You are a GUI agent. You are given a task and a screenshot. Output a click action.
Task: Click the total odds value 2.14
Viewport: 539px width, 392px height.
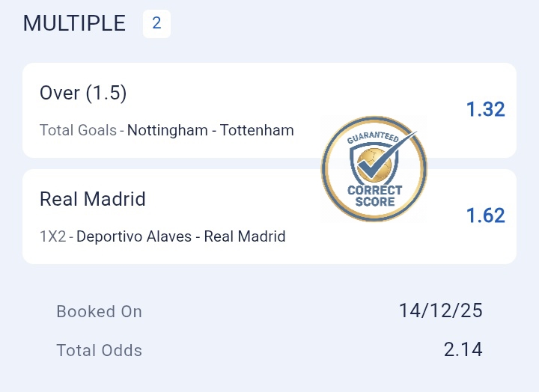[463, 349]
